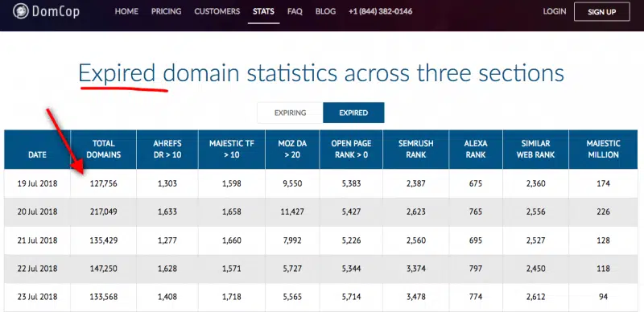Click the MAJESTIC TF > 10 header
644x312 pixels.
(x=232, y=150)
